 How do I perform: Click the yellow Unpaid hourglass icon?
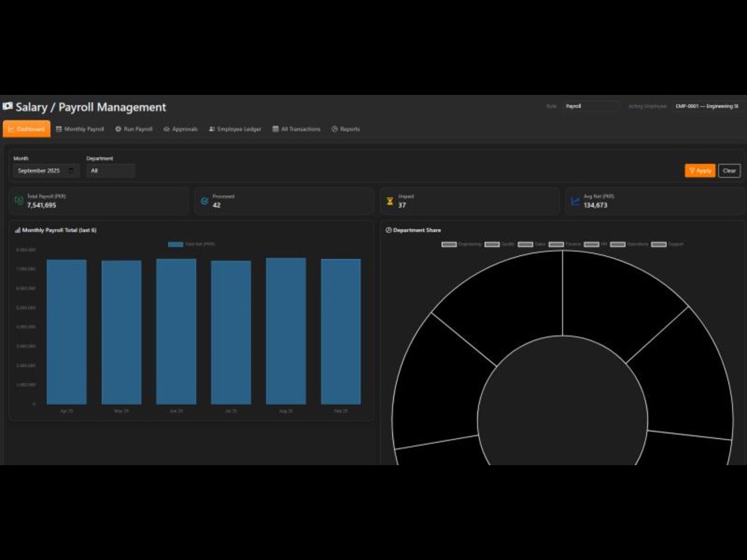tap(390, 201)
